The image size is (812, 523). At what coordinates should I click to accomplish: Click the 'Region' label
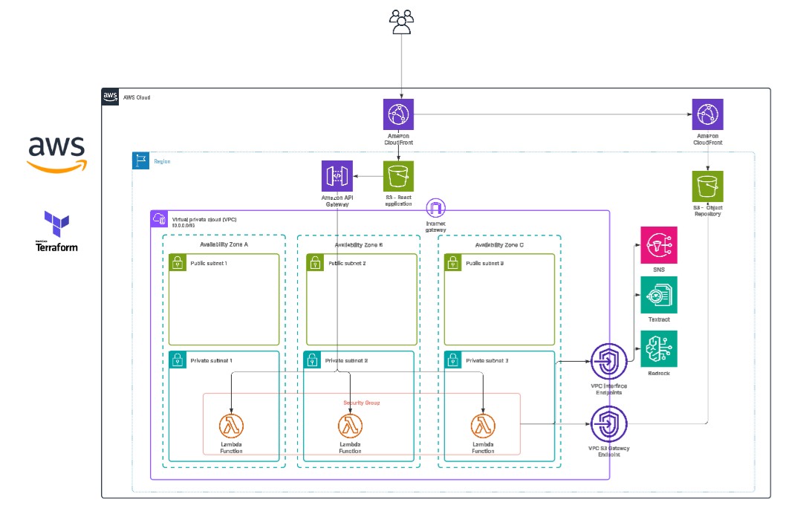(x=162, y=161)
